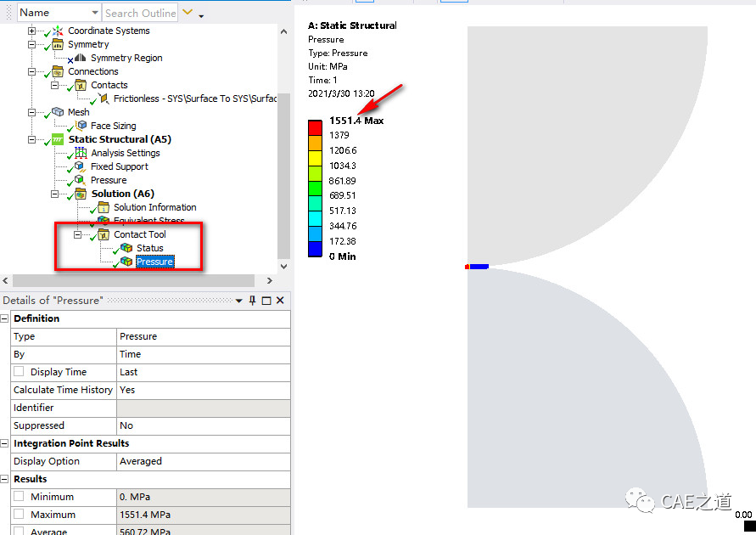
Task: Click the Status result icon
Action: 126,248
